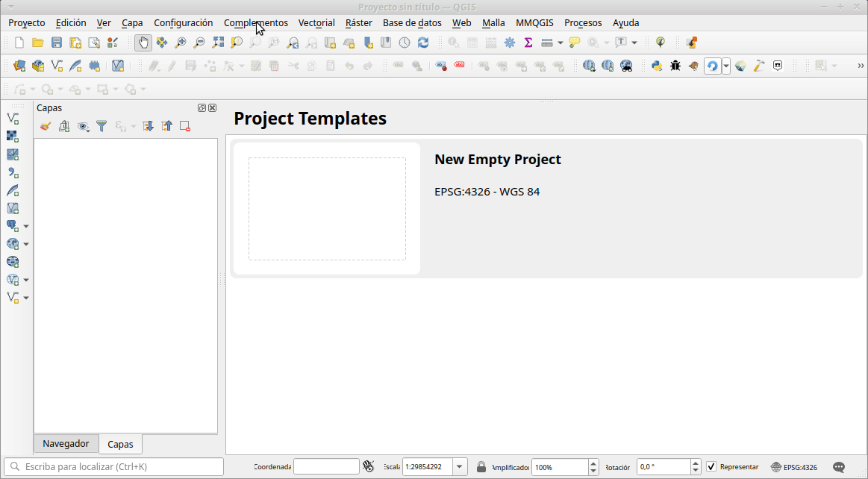Toggle the Map Tips speech bubble icon
This screenshot has width=868, height=479.
click(x=575, y=43)
